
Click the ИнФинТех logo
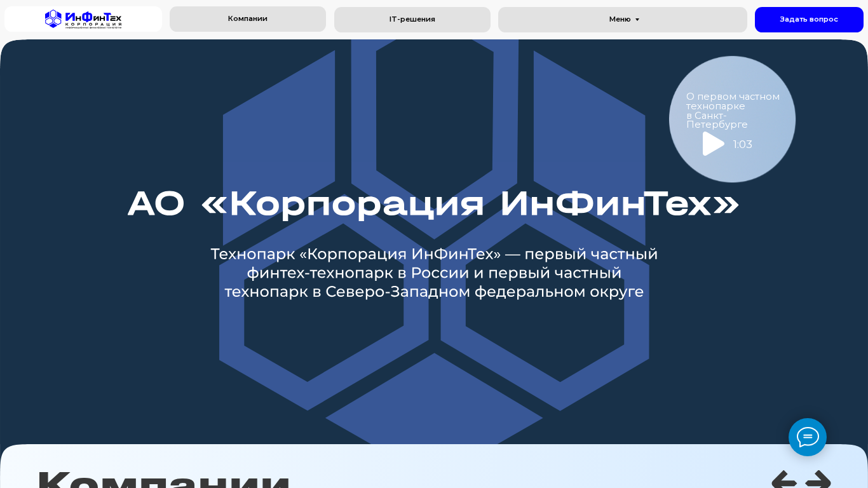point(83,19)
